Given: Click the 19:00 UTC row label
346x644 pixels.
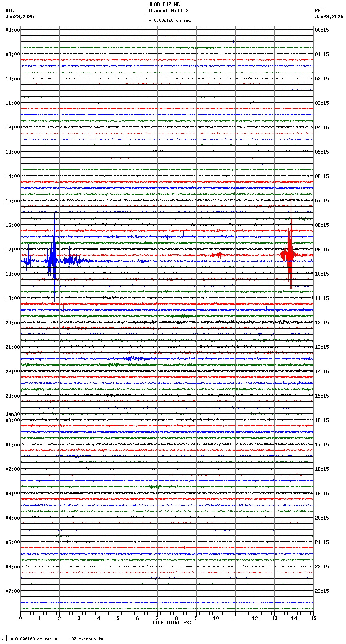Looking at the screenshot, I should coord(13,298).
